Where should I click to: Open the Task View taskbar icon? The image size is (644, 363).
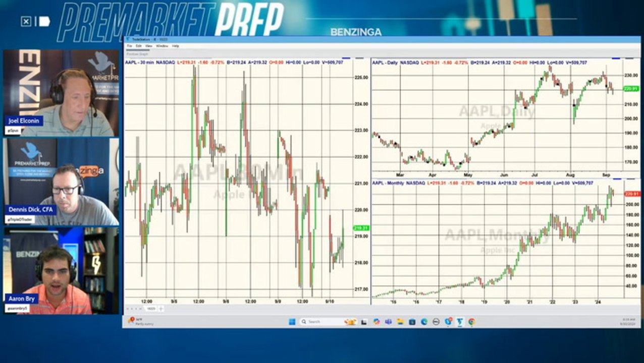point(364,322)
